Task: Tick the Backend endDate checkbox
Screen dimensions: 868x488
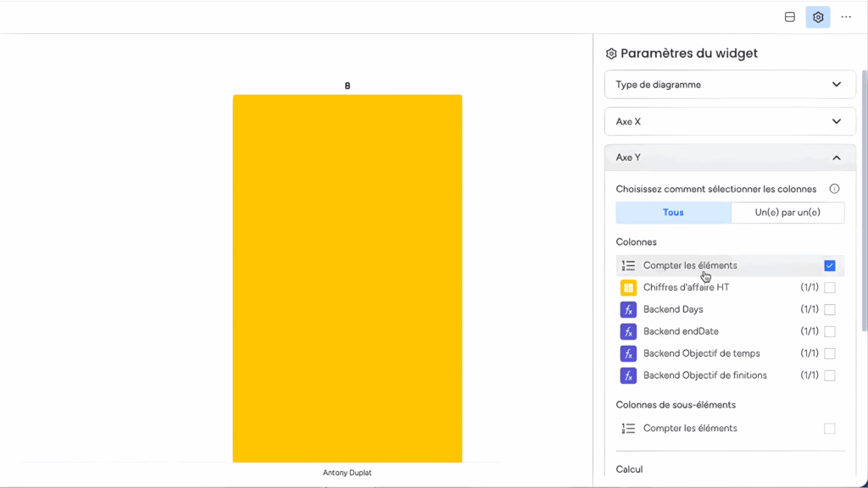Action: coord(829,331)
